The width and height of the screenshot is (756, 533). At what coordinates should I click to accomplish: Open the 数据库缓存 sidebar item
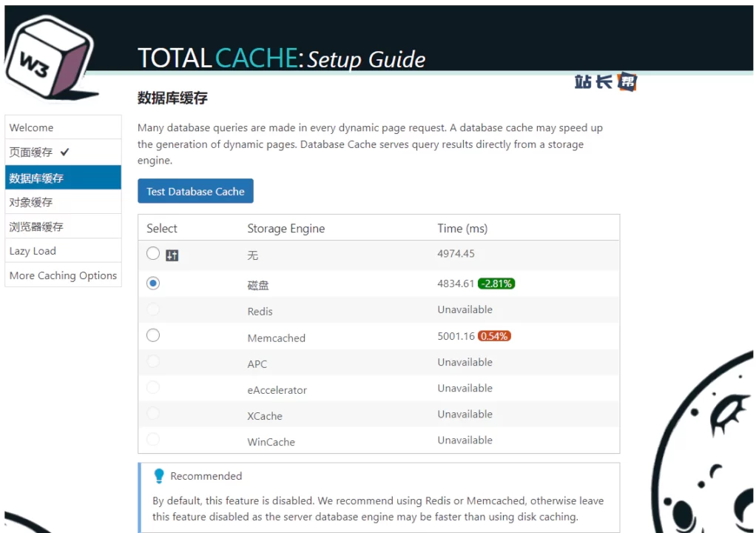pos(37,178)
